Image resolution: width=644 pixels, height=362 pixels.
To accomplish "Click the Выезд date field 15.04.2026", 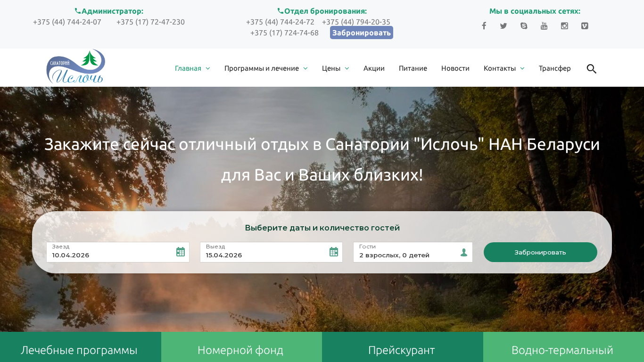I will click(271, 252).
